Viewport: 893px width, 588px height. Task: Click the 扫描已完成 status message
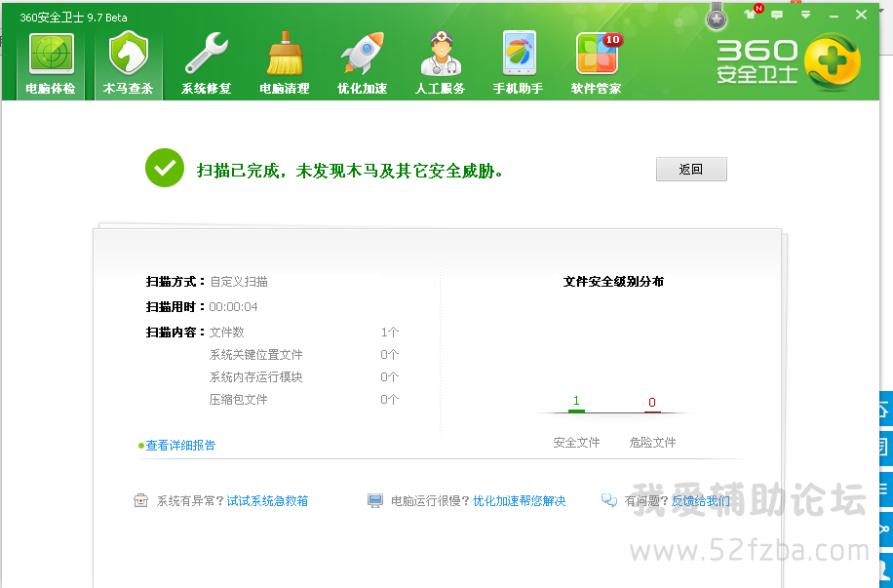(350, 171)
